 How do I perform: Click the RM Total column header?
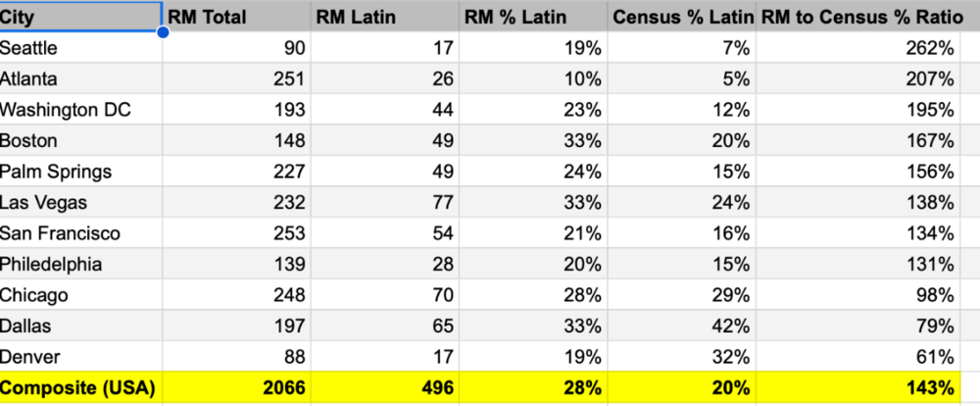(x=235, y=17)
